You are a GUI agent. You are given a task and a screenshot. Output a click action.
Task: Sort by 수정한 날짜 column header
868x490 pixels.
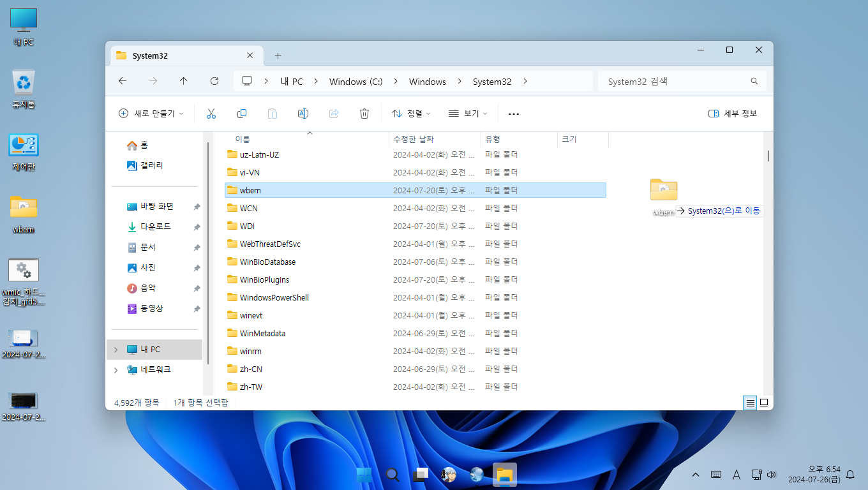coord(435,138)
